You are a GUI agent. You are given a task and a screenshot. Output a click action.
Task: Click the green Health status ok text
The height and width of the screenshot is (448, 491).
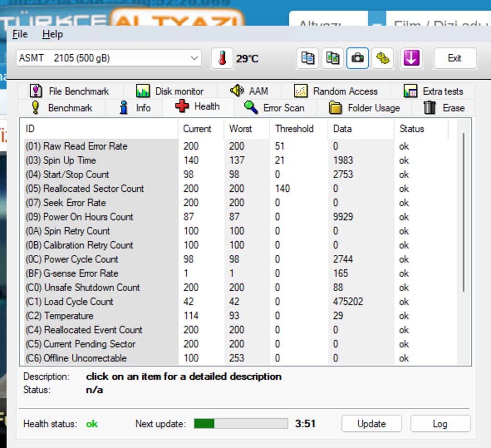[92, 424]
